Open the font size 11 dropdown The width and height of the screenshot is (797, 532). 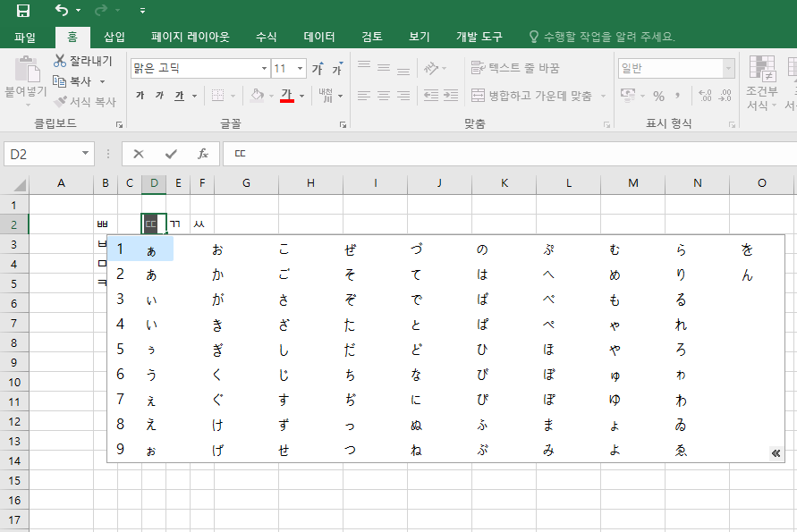point(300,69)
